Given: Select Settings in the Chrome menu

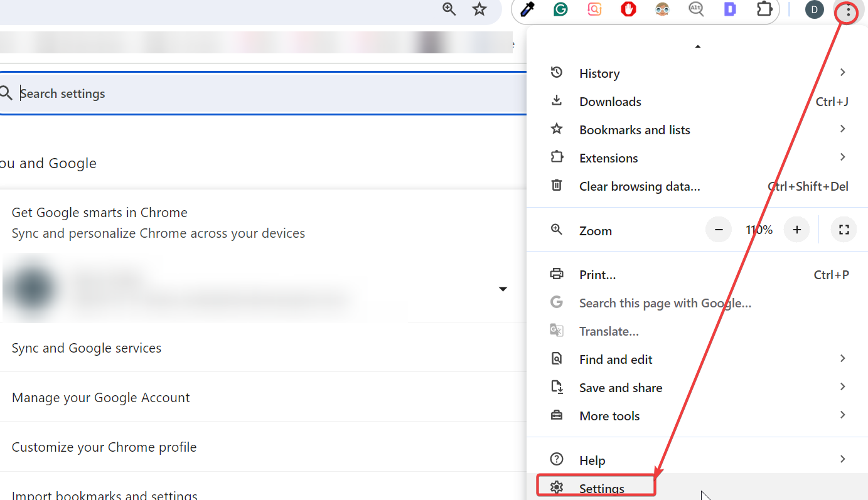Looking at the screenshot, I should coord(697,487).
